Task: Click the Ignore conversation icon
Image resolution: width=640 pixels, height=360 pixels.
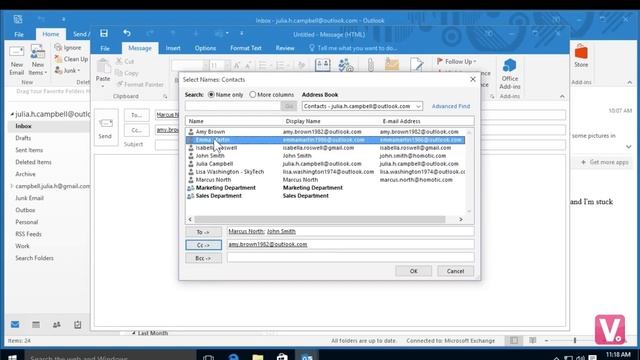Action: tap(58, 47)
